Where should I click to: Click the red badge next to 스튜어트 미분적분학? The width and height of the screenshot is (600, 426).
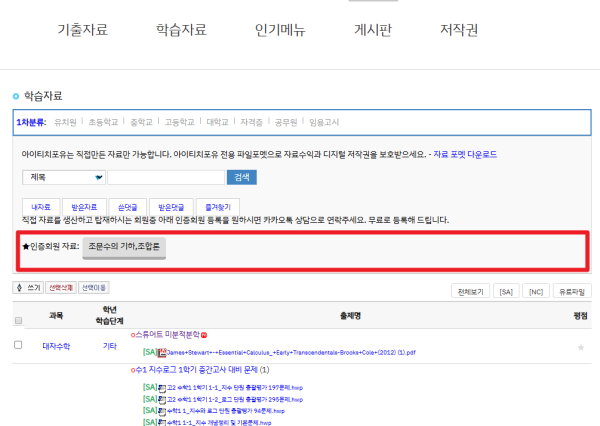click(204, 334)
